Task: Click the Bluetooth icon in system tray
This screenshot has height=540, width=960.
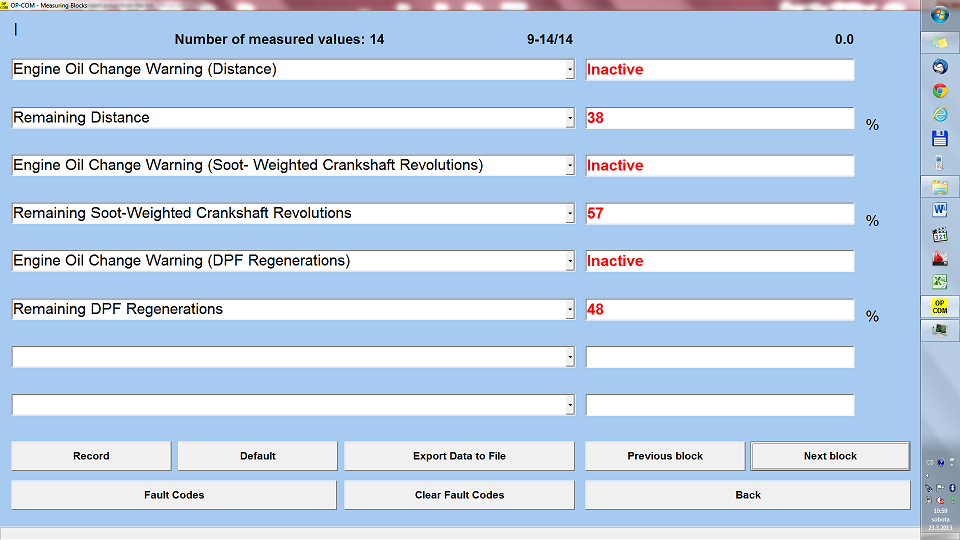Action: (952, 487)
